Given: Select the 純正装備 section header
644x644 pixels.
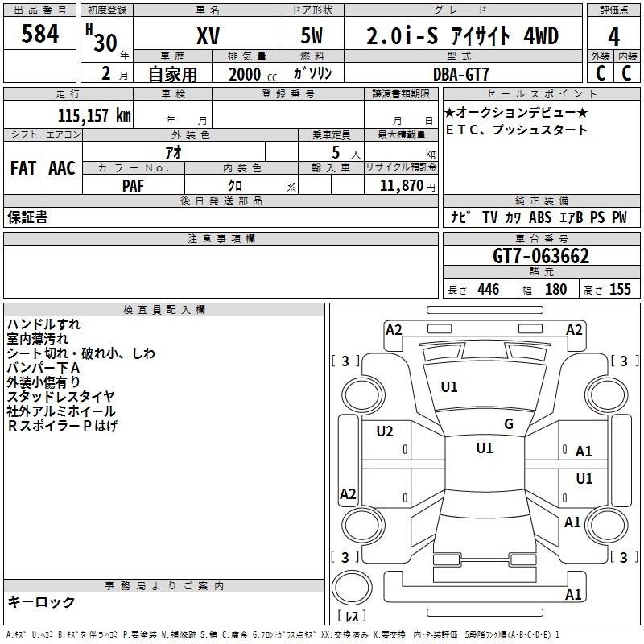Looking at the screenshot, I should (541, 200).
